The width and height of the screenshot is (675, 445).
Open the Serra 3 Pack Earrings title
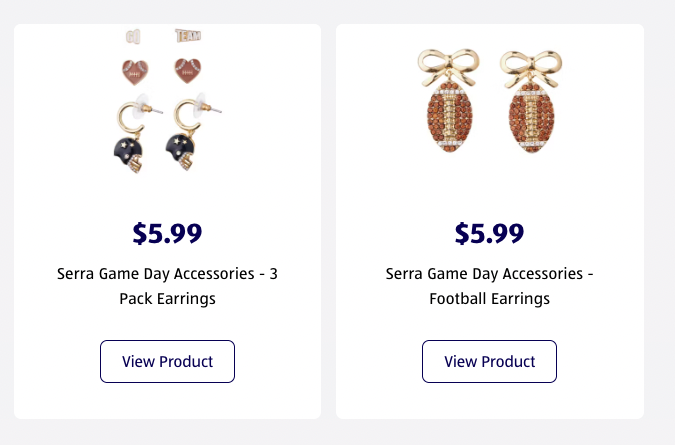(x=167, y=285)
